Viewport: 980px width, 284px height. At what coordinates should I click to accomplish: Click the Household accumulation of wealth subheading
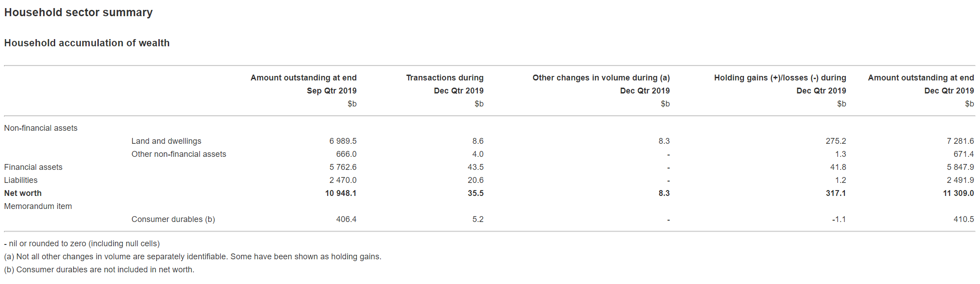[x=87, y=43]
